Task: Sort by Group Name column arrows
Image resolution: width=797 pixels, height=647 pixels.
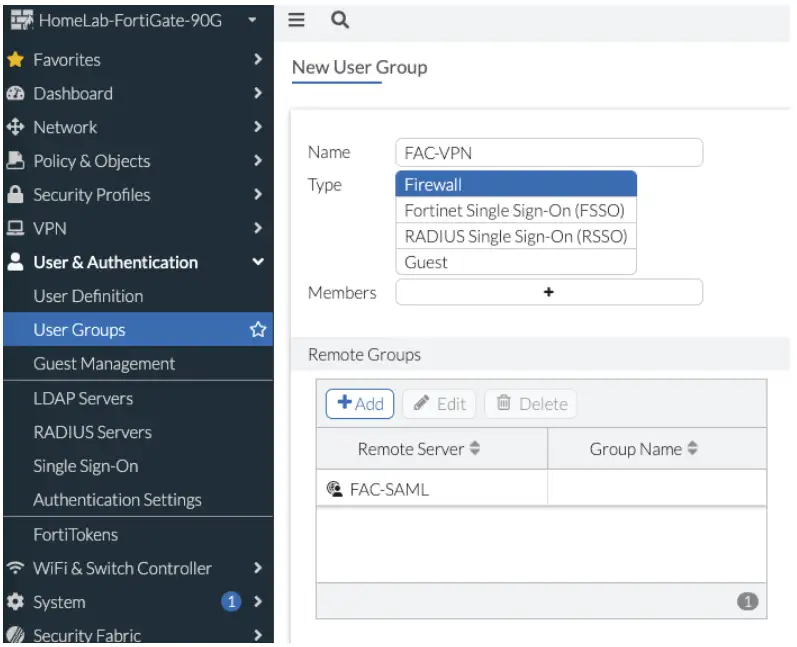Action: [692, 449]
